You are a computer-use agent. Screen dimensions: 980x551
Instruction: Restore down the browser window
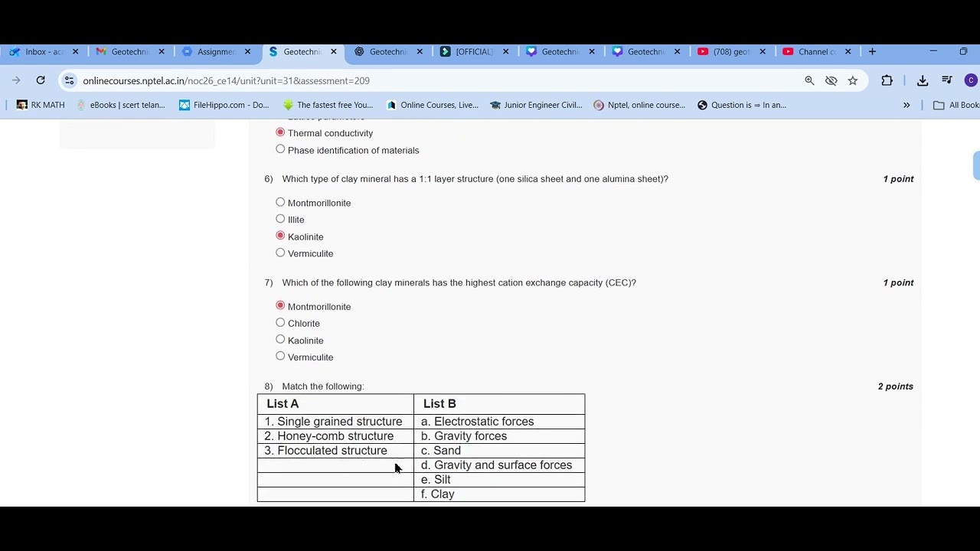tap(963, 52)
